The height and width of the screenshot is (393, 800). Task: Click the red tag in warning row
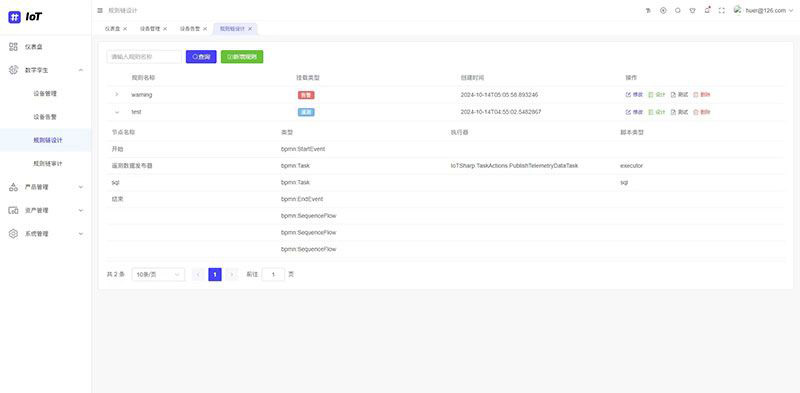(x=306, y=95)
